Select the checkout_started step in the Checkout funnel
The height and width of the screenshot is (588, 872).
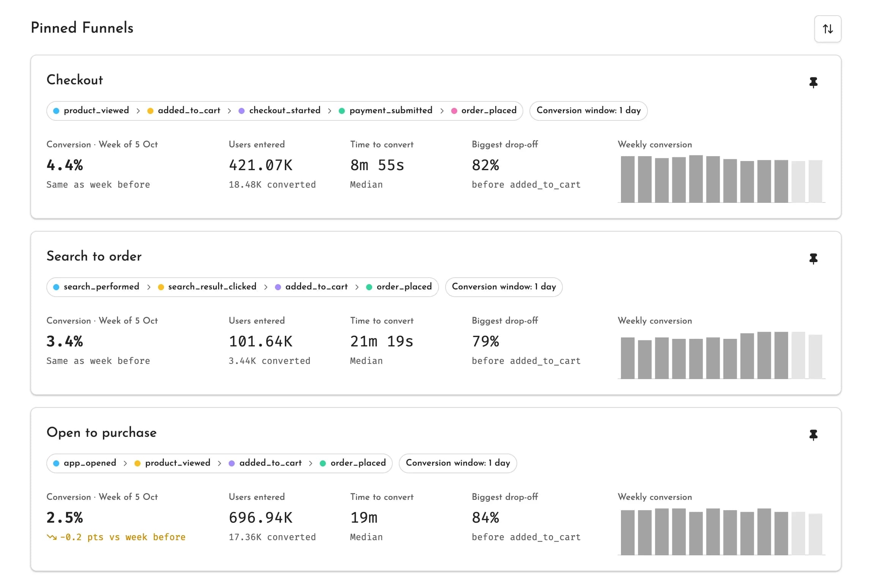pos(280,111)
